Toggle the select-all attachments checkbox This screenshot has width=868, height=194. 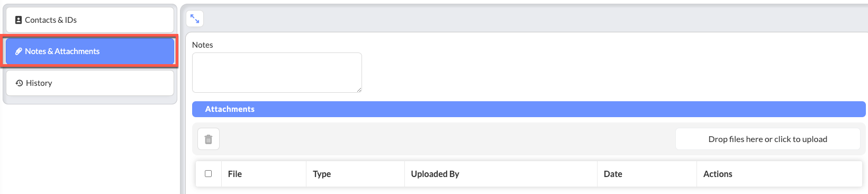pos(209,173)
